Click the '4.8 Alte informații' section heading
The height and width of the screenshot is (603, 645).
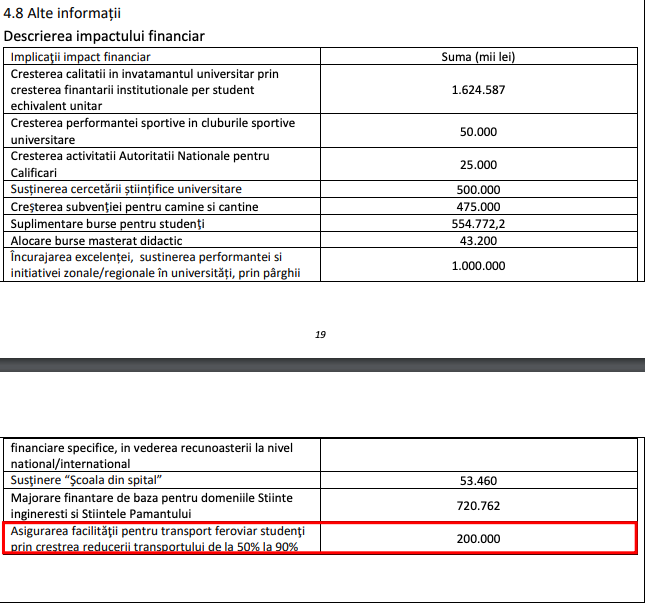(62, 12)
